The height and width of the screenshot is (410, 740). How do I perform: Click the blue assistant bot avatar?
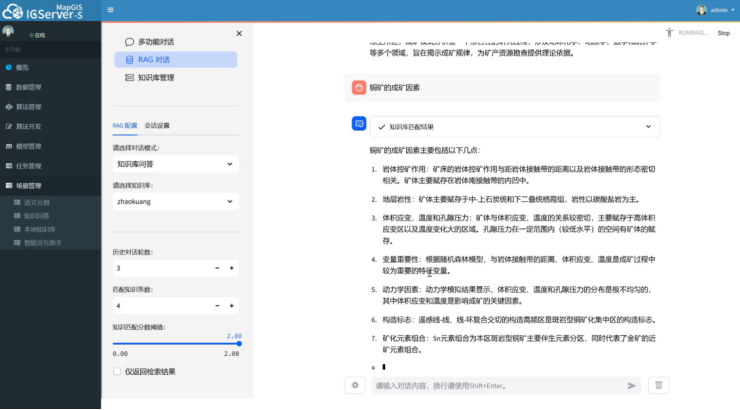point(359,124)
